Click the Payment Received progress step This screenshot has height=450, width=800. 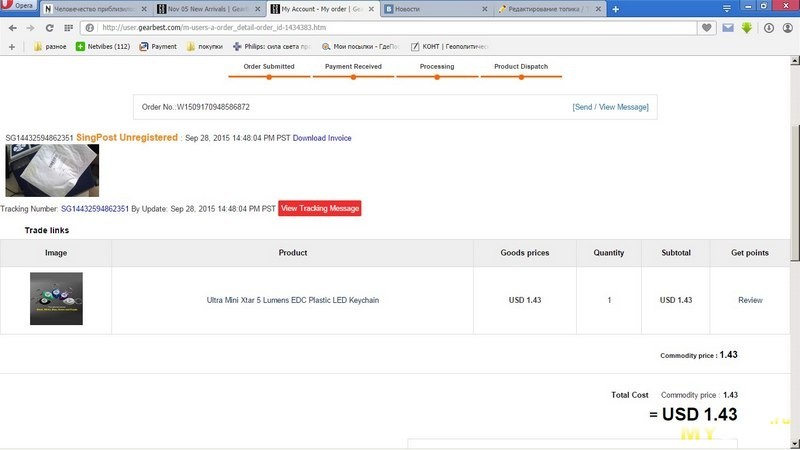pyautogui.click(x=353, y=70)
